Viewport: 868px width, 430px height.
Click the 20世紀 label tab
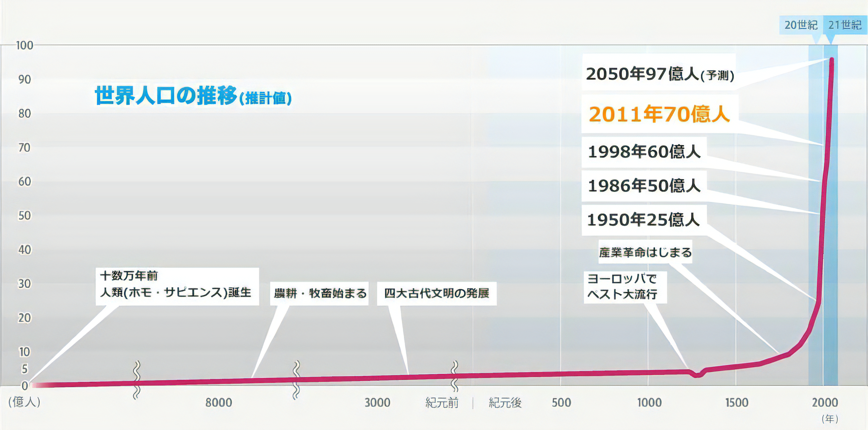(800, 25)
